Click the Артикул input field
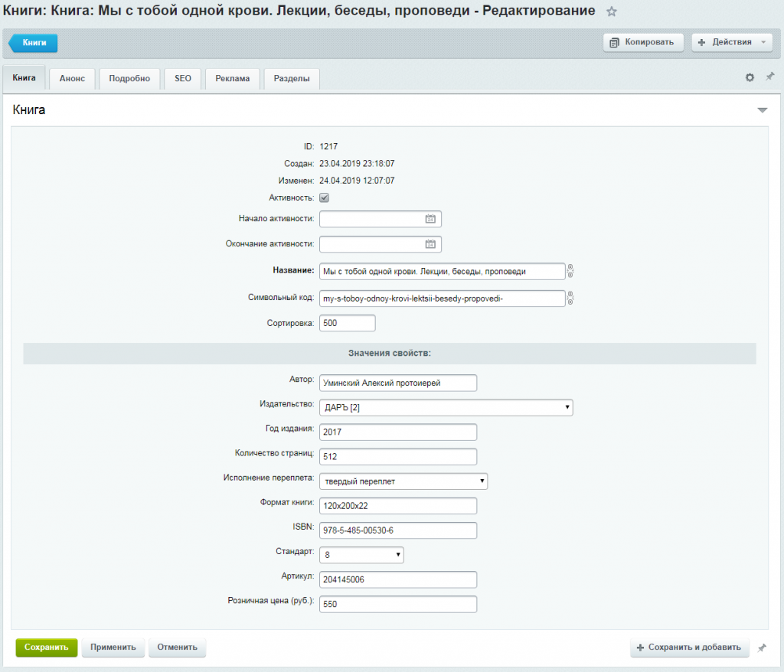 click(x=398, y=579)
